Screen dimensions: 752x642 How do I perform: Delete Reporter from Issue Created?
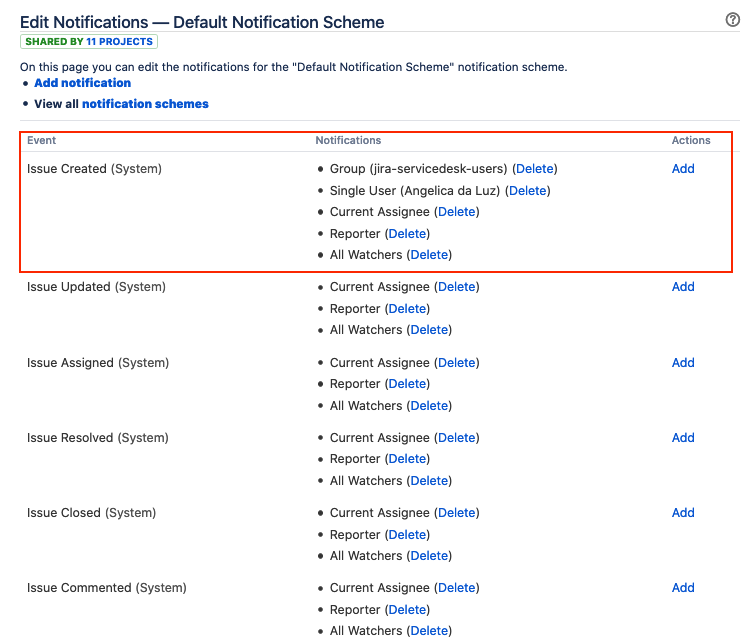[407, 234]
